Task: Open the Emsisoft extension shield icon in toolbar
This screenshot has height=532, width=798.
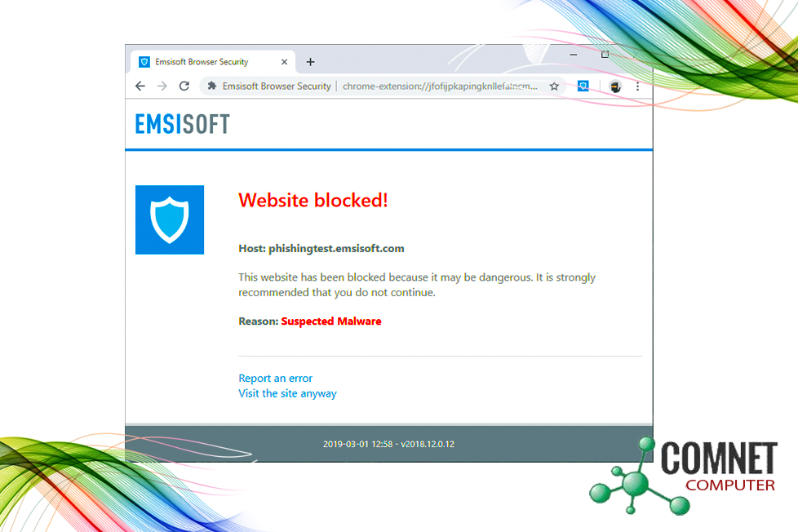Action: [583, 86]
